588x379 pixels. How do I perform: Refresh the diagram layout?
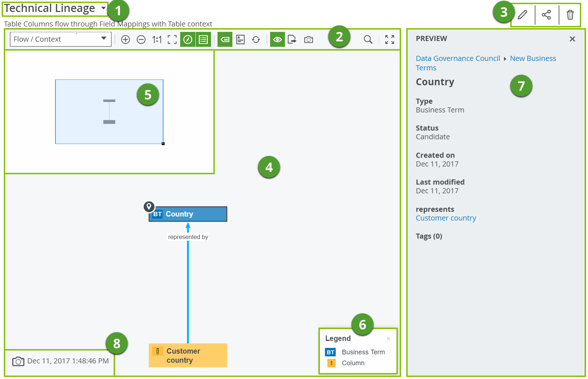256,40
